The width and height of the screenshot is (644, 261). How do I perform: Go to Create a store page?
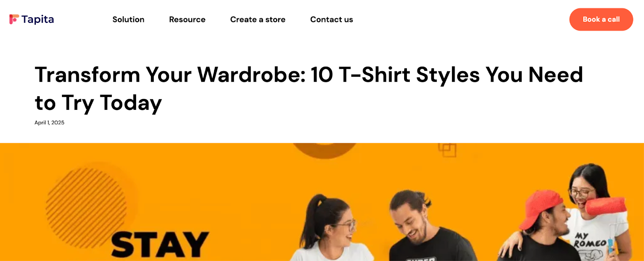click(258, 19)
